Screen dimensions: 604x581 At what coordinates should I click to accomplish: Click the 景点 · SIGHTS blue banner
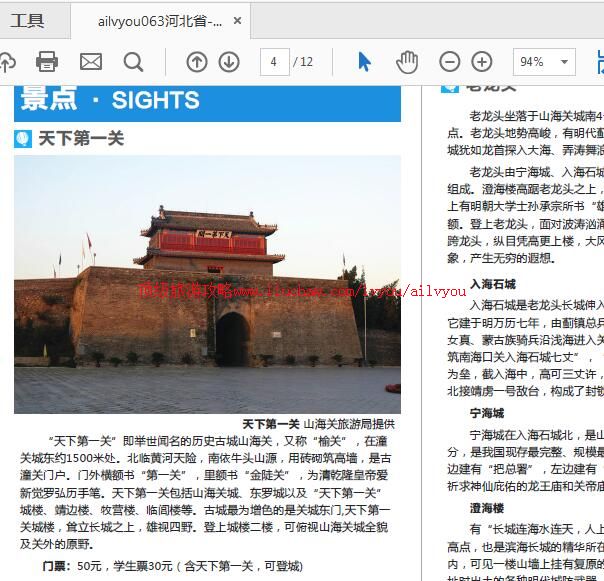point(207,100)
